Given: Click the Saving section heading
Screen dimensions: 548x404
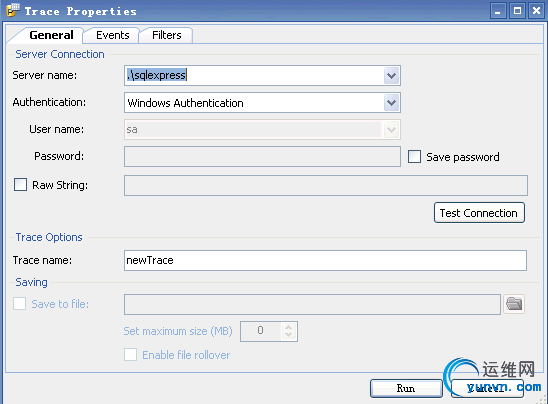Looking at the screenshot, I should point(31,282).
